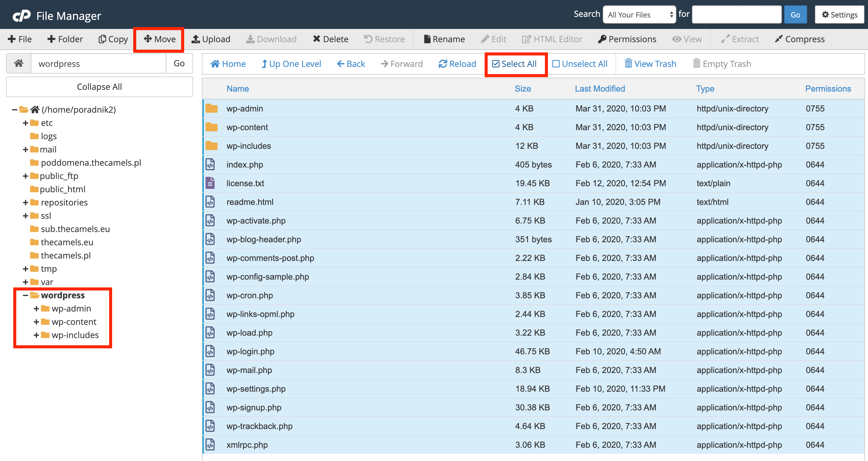Go Up One Level
Viewport: 868px width, 461px height.
coord(291,64)
